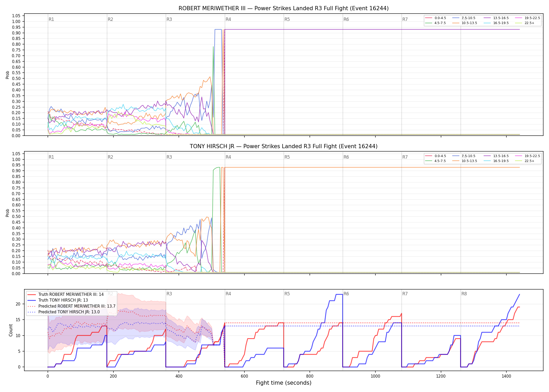Click the R3 round label in Count chart
This screenshot has height=392, width=549.
pyautogui.click(x=169, y=294)
